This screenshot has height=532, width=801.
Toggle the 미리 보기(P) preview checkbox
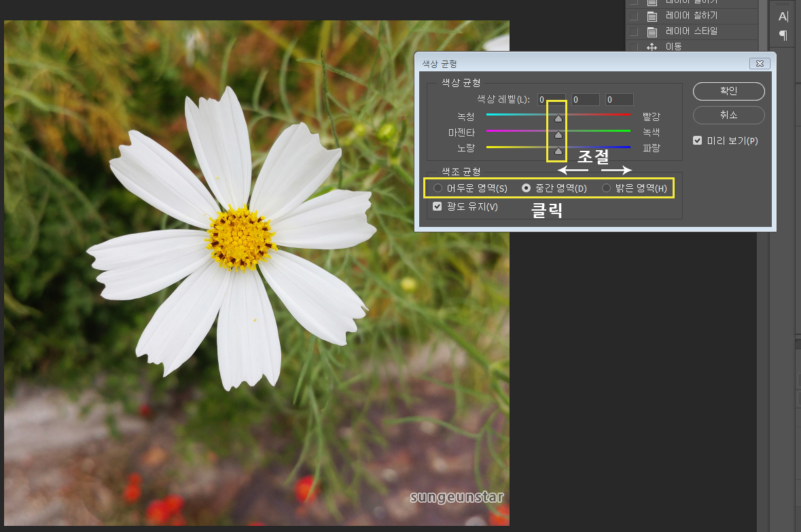(x=697, y=141)
